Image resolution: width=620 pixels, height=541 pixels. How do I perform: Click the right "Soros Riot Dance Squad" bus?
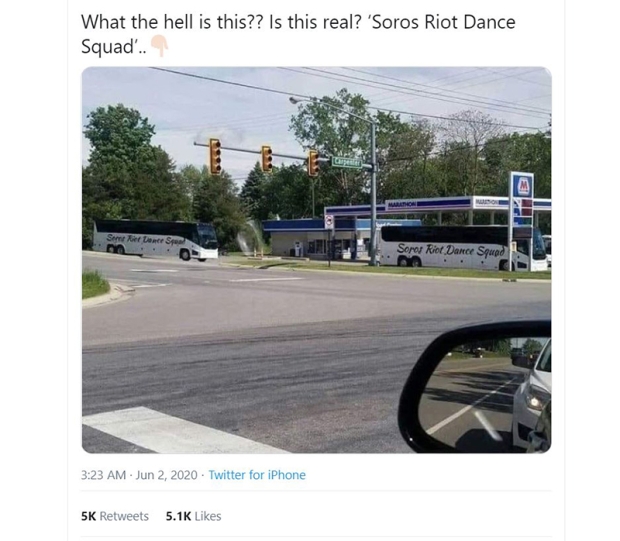tap(463, 248)
